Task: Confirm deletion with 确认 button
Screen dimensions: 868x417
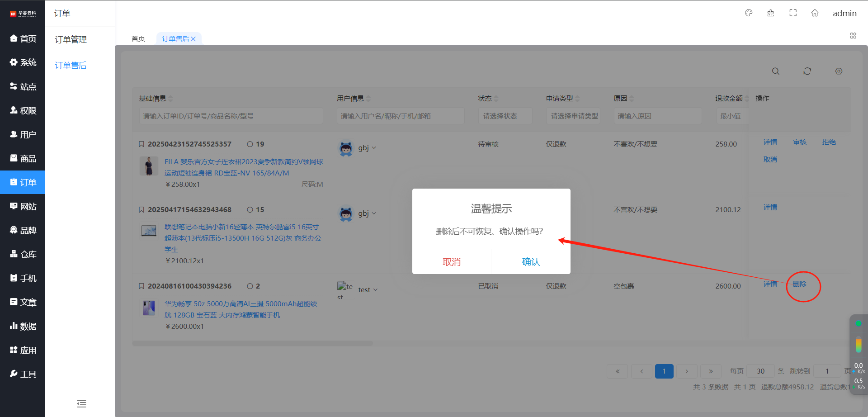Action: tap(531, 262)
